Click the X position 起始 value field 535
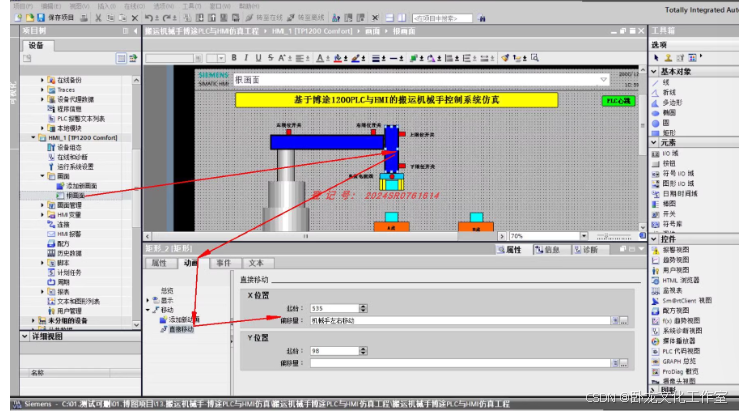Image resolution: width=739 pixels, height=411 pixels. pyautogui.click(x=335, y=308)
